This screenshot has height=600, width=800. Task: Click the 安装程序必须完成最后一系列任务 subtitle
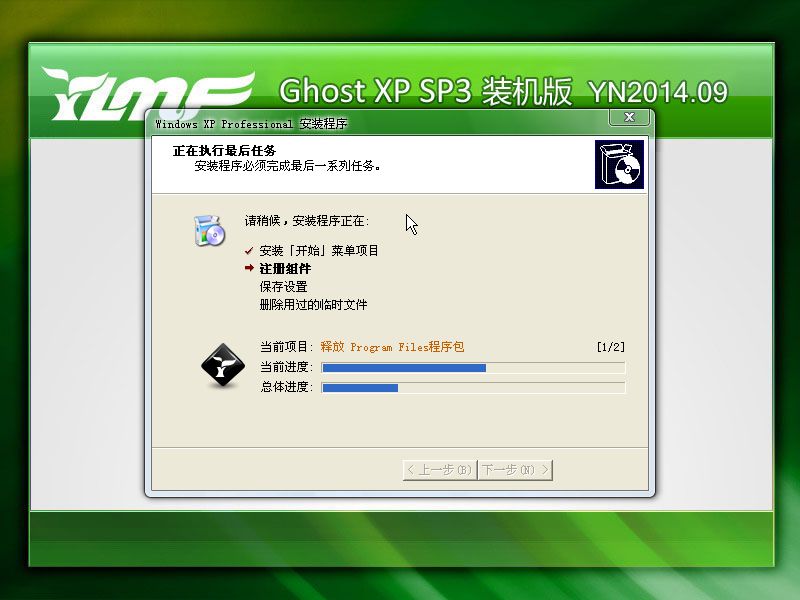click(287, 166)
